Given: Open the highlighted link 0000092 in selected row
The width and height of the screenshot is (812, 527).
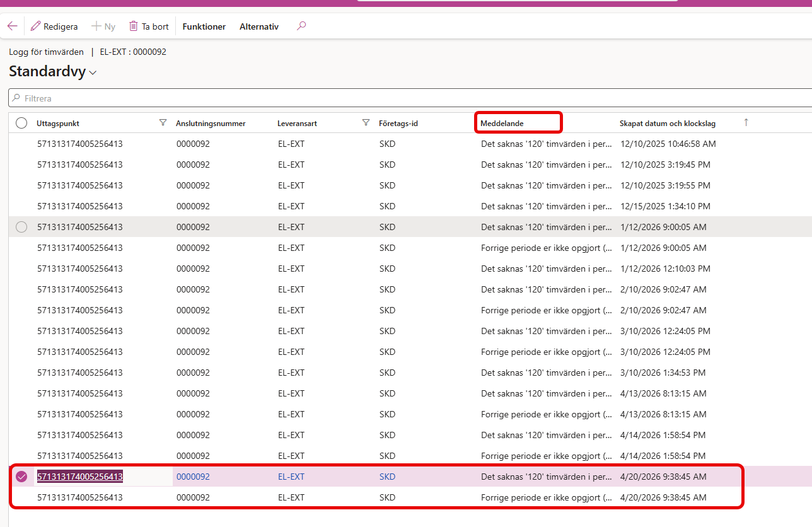Looking at the screenshot, I should (193, 477).
